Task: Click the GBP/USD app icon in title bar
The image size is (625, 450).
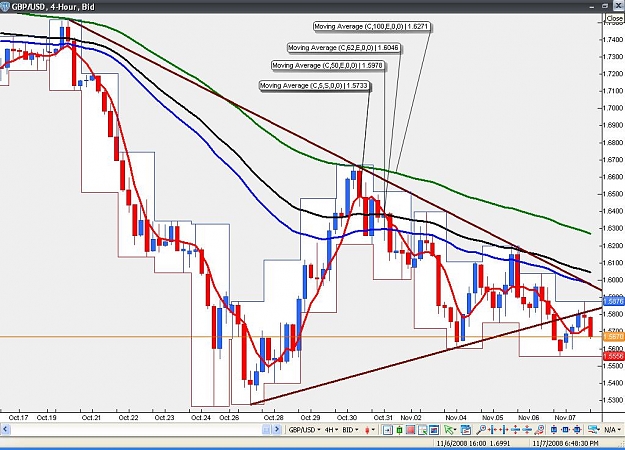Action: [x=5, y=7]
